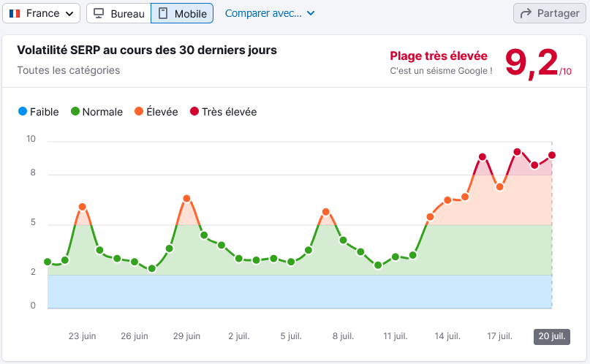Click the Volatilité SERP chart title

coord(147,50)
